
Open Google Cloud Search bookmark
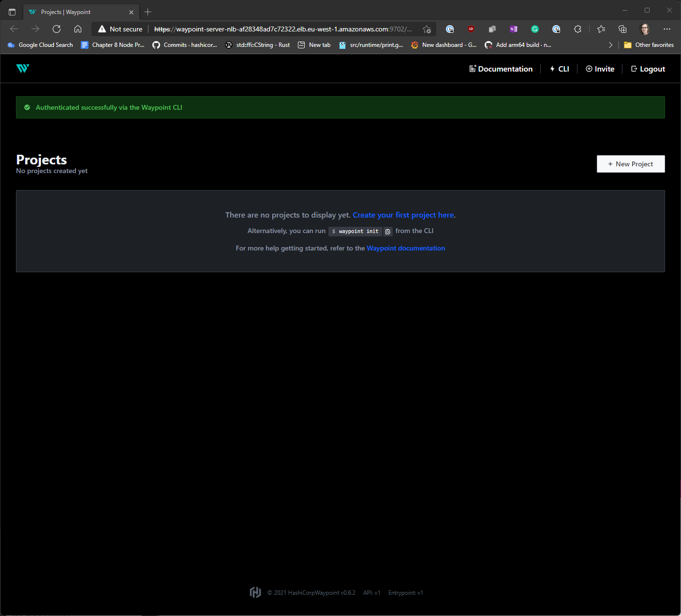(40, 45)
